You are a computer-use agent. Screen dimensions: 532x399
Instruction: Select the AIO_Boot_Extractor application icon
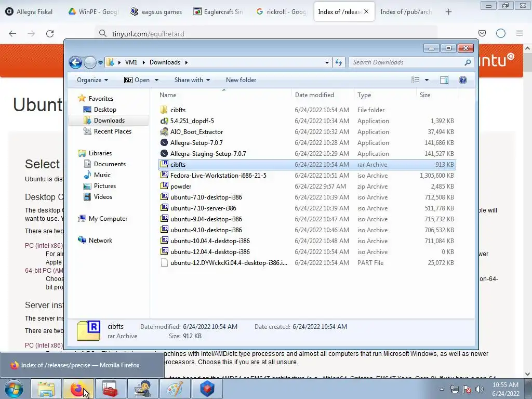tap(164, 131)
